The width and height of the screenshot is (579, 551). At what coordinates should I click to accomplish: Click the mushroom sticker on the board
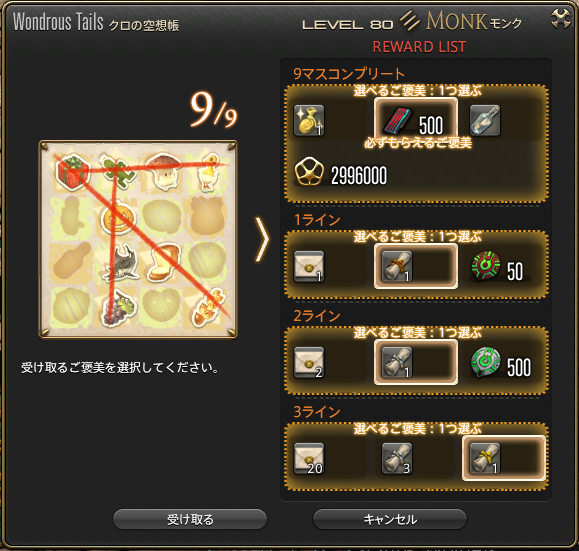click(163, 171)
